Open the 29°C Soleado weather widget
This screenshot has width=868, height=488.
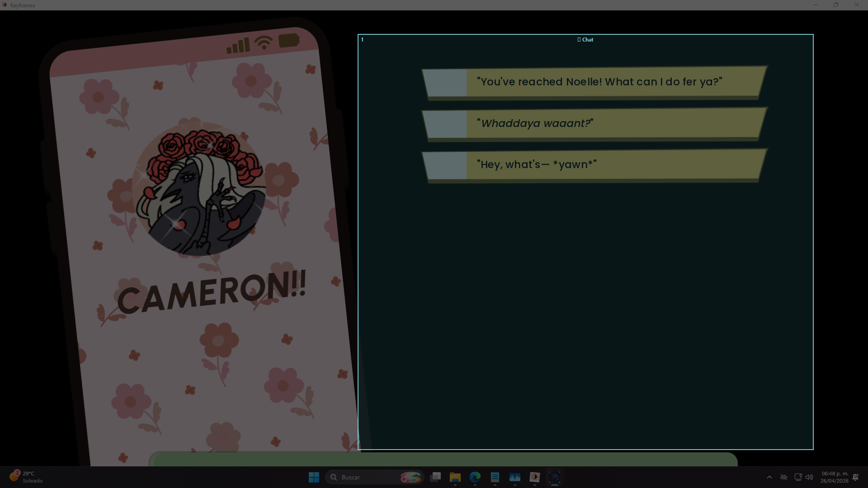pyautogui.click(x=26, y=477)
